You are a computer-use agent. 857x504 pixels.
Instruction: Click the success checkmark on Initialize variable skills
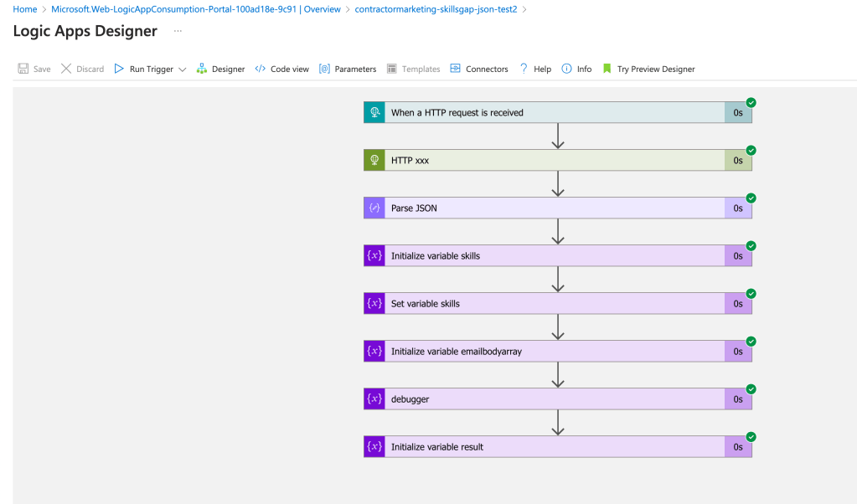point(751,245)
